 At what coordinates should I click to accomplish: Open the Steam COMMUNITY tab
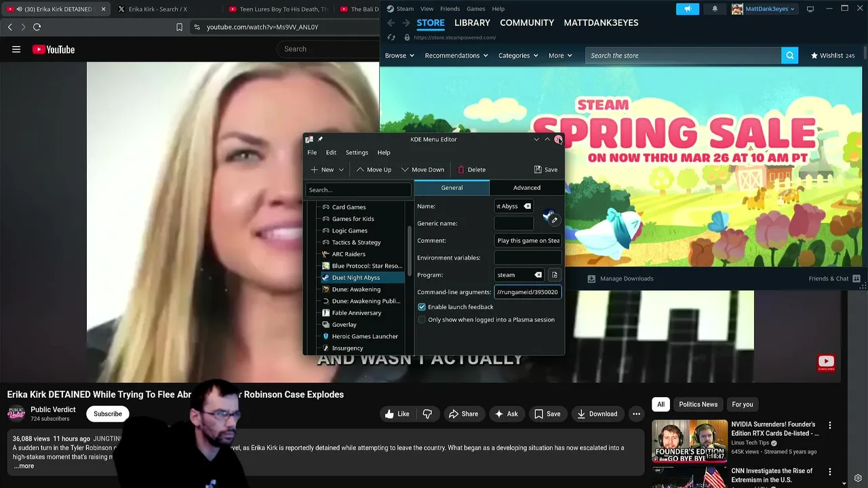pos(527,22)
